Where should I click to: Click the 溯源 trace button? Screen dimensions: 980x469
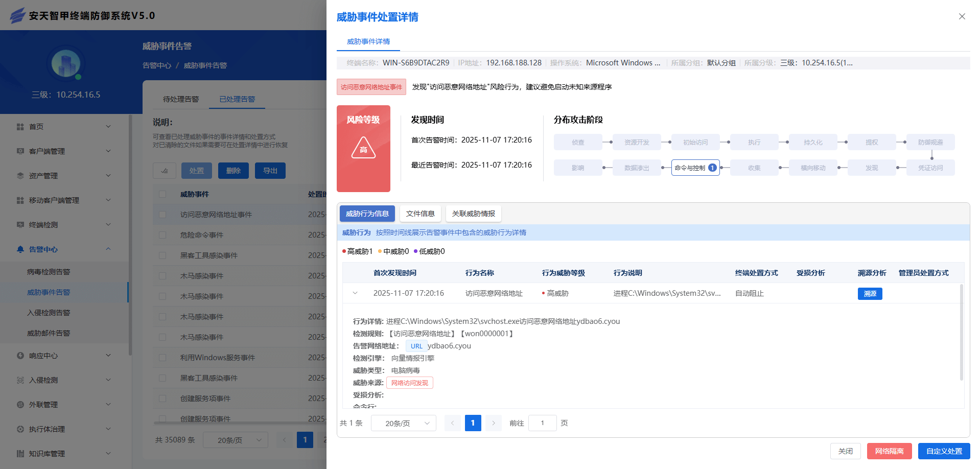pyautogui.click(x=870, y=294)
